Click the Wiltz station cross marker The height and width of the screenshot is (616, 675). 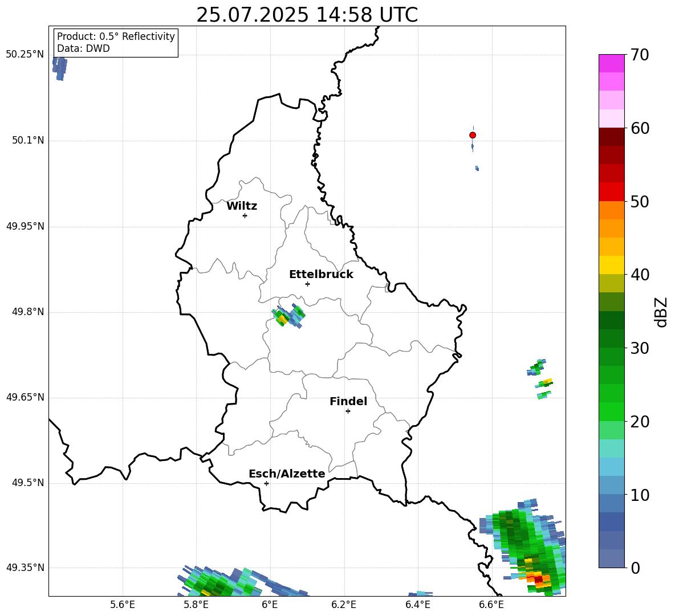245,215
